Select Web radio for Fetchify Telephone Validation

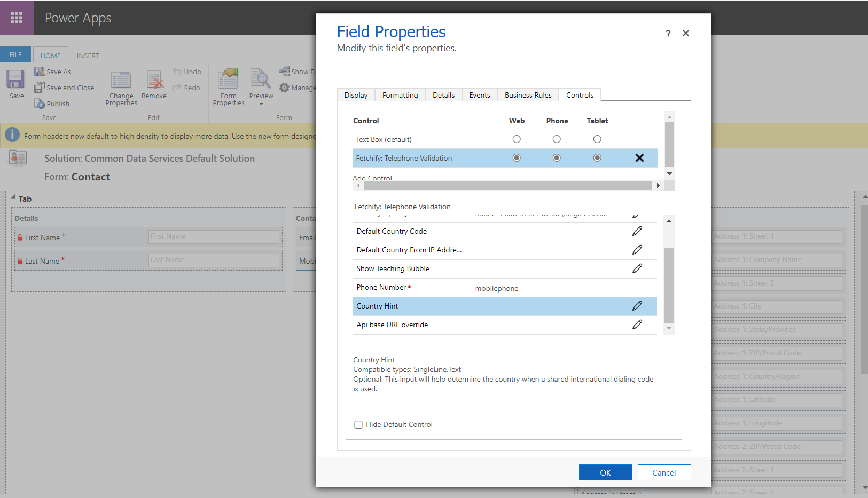pos(517,158)
